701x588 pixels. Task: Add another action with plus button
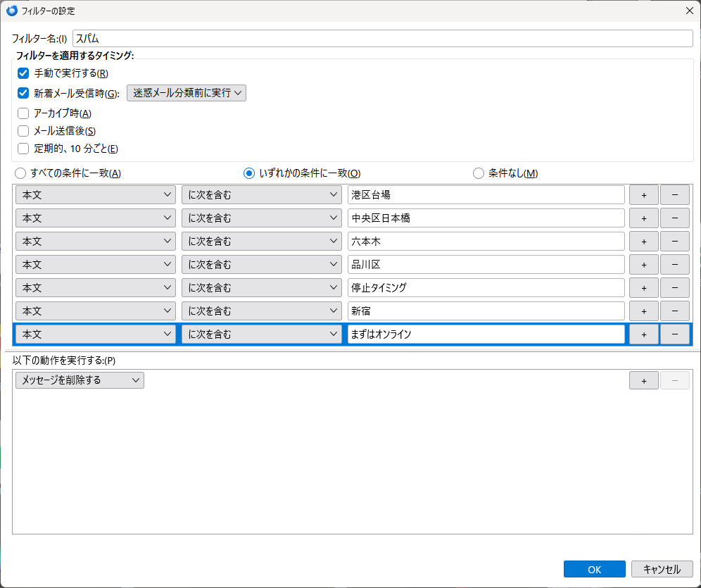pyautogui.click(x=644, y=381)
